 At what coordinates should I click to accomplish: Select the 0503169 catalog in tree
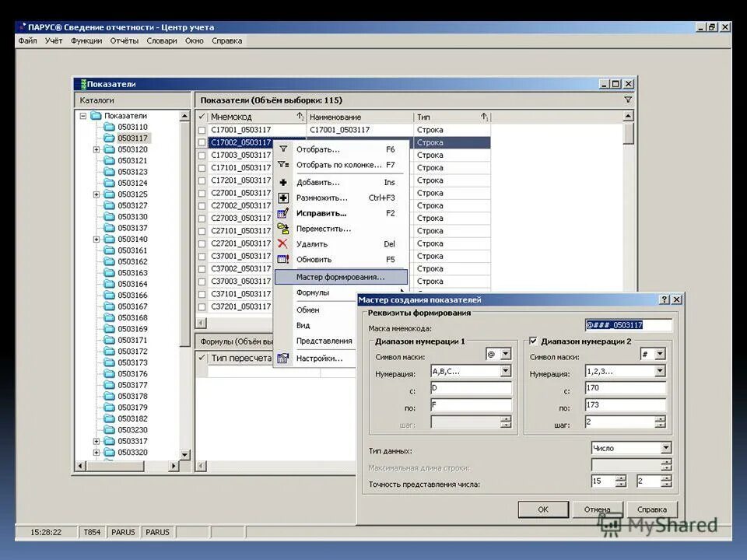[x=132, y=328]
